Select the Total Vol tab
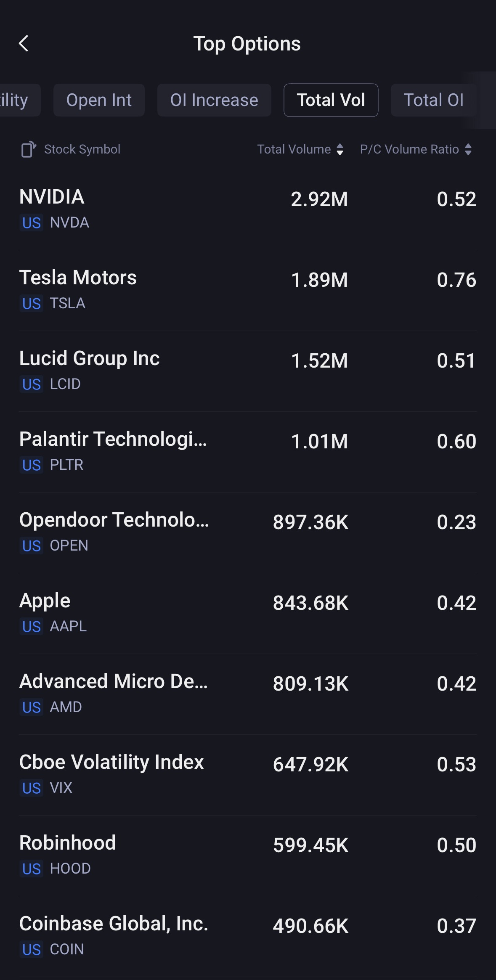 click(x=331, y=100)
